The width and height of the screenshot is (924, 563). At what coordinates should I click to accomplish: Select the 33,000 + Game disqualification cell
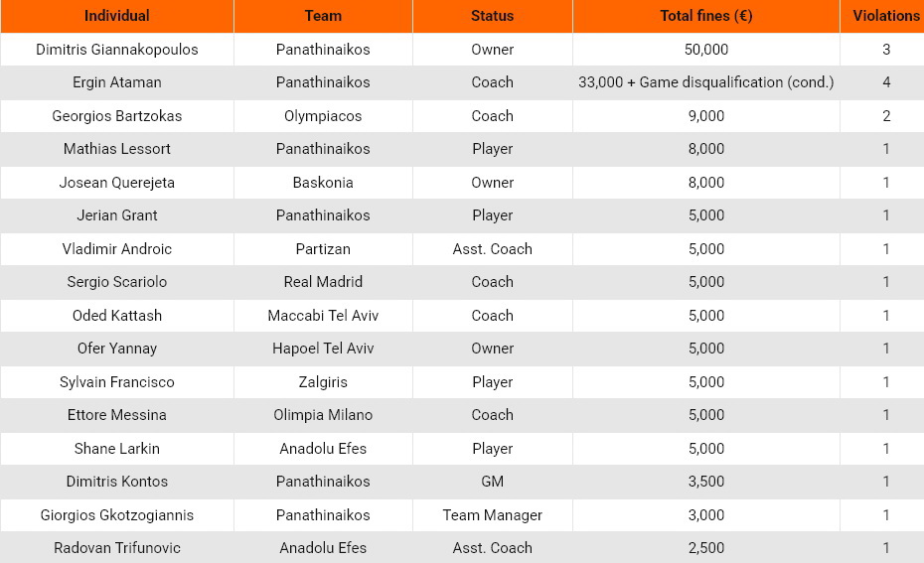[x=705, y=82]
